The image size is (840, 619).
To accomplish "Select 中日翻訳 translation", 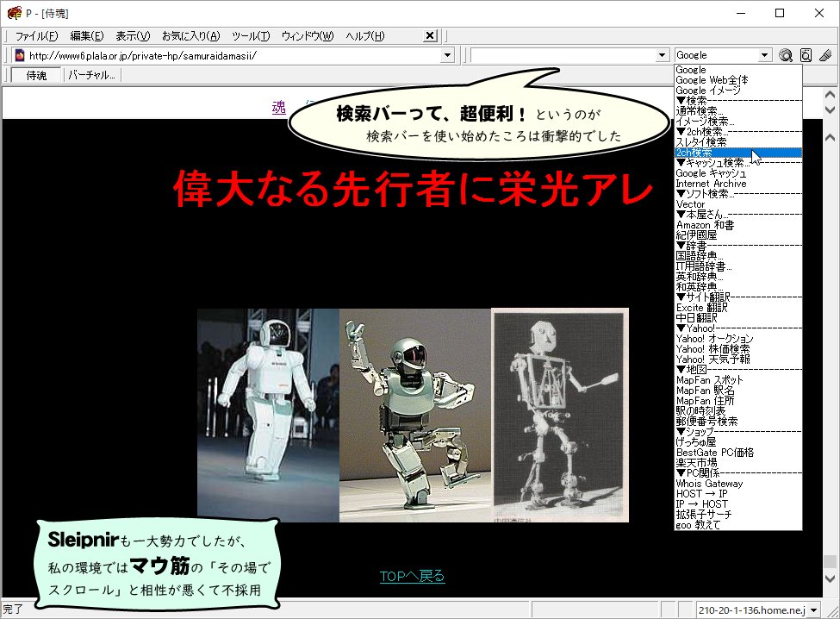I will point(738,318).
